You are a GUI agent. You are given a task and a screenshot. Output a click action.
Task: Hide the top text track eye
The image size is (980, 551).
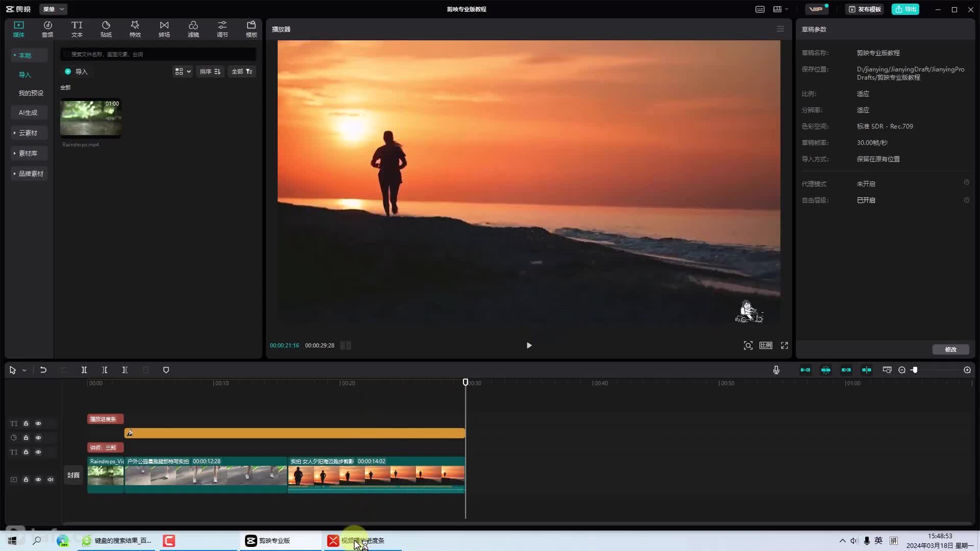pos(38,423)
